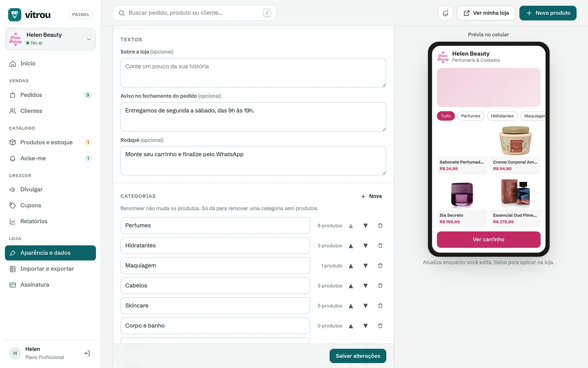Move Perfumes category down
Screen dimensions: 588x368
pyautogui.click(x=366, y=226)
